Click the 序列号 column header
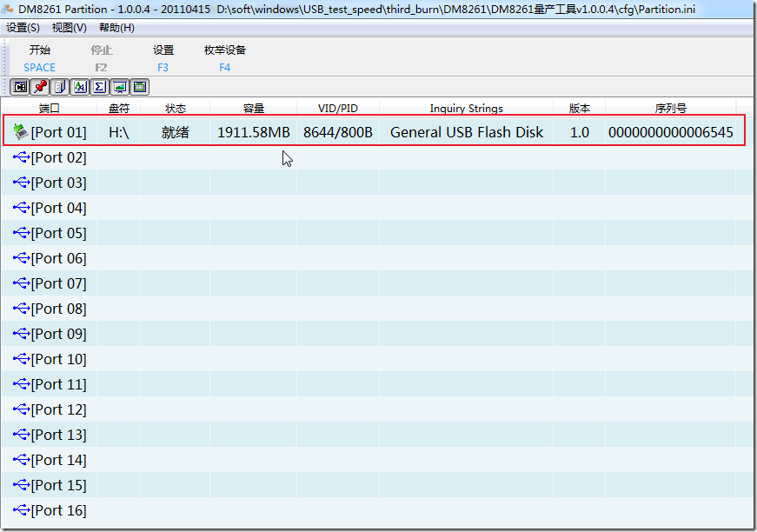 [x=671, y=108]
